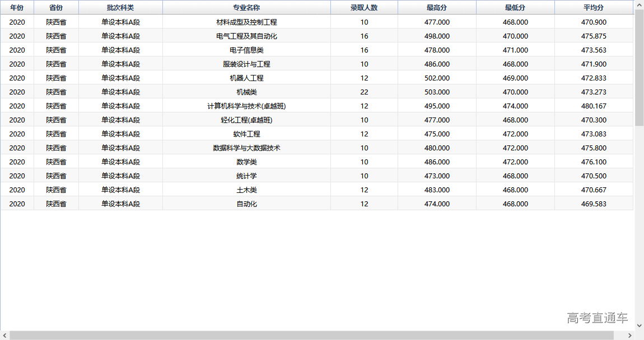Click the 省份 column header
Image resolution: width=644 pixels, height=340 pixels.
pos(56,7)
